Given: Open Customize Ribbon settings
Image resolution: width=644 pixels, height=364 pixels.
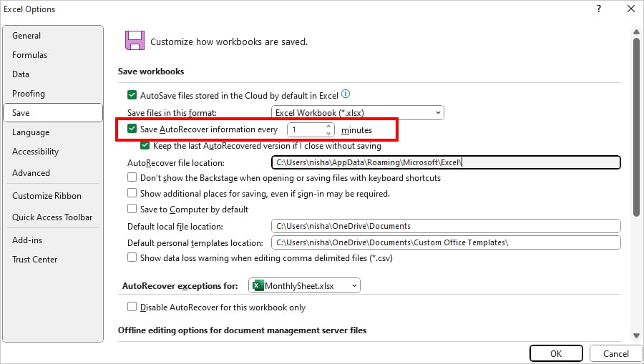Looking at the screenshot, I should 52,196.
